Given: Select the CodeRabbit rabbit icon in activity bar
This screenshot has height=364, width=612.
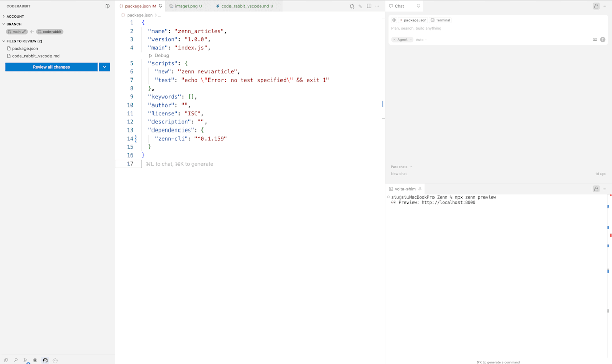Looking at the screenshot, I should (45, 360).
